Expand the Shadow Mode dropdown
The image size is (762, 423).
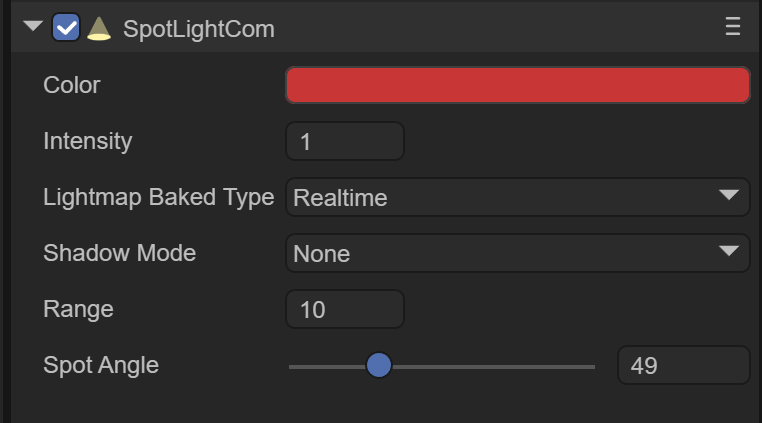point(517,254)
